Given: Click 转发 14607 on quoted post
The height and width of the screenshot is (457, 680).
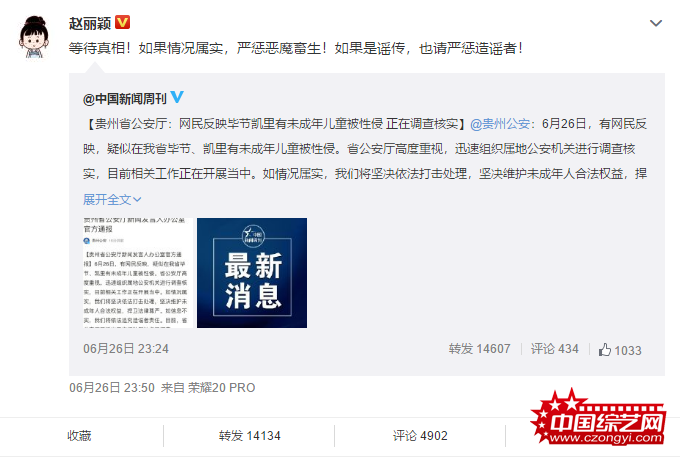Looking at the screenshot, I should pos(479,349).
